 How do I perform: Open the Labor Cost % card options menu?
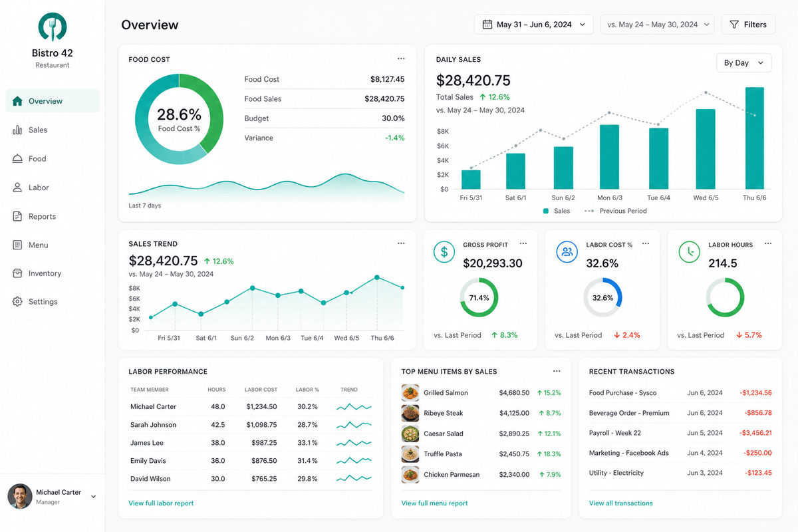coord(645,244)
